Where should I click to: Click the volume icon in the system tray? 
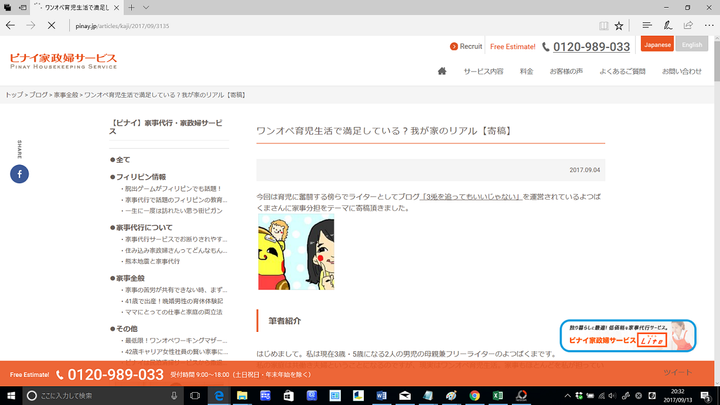pyautogui.click(x=612, y=395)
